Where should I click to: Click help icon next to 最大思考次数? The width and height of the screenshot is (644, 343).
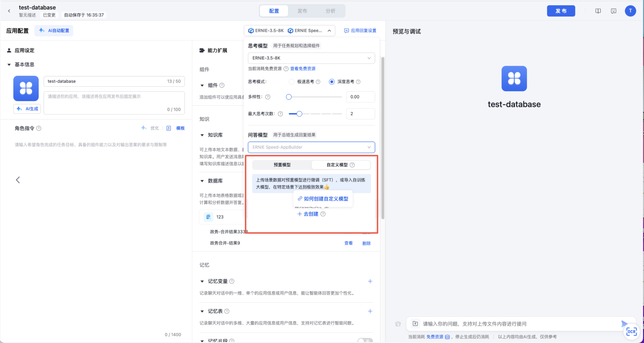(280, 114)
